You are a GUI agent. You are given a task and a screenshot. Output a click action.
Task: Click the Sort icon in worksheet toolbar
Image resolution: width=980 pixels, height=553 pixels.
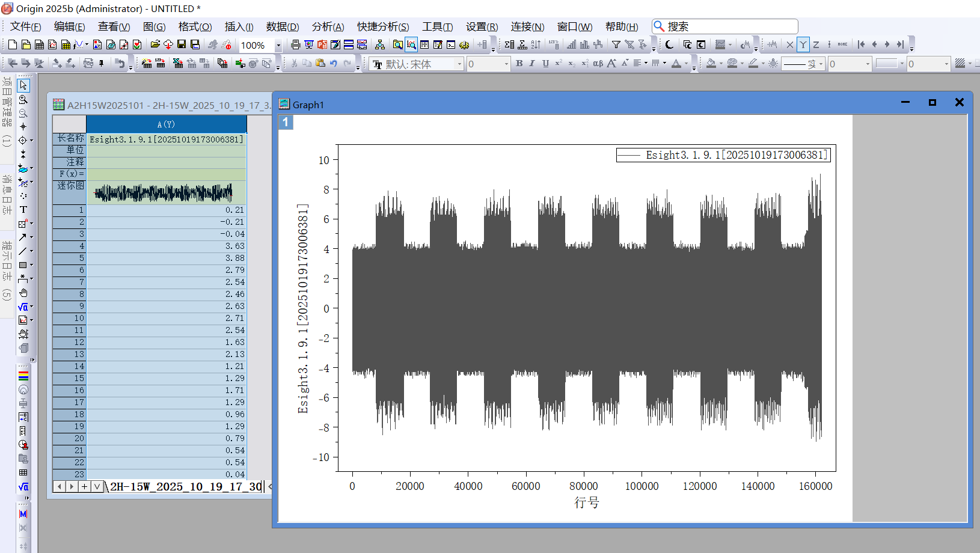tap(536, 45)
